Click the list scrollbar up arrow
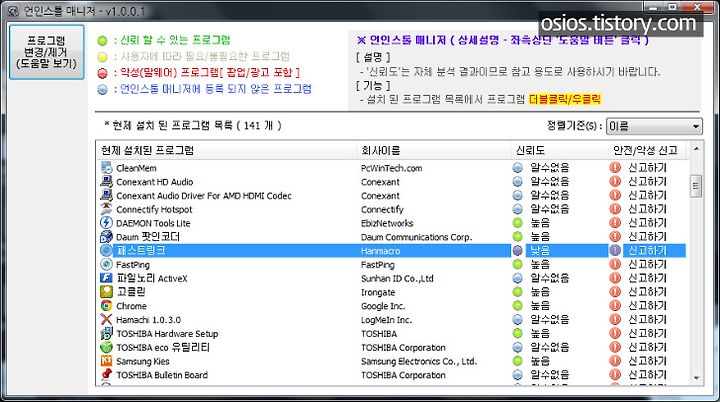This screenshot has width=720, height=402. point(697,149)
